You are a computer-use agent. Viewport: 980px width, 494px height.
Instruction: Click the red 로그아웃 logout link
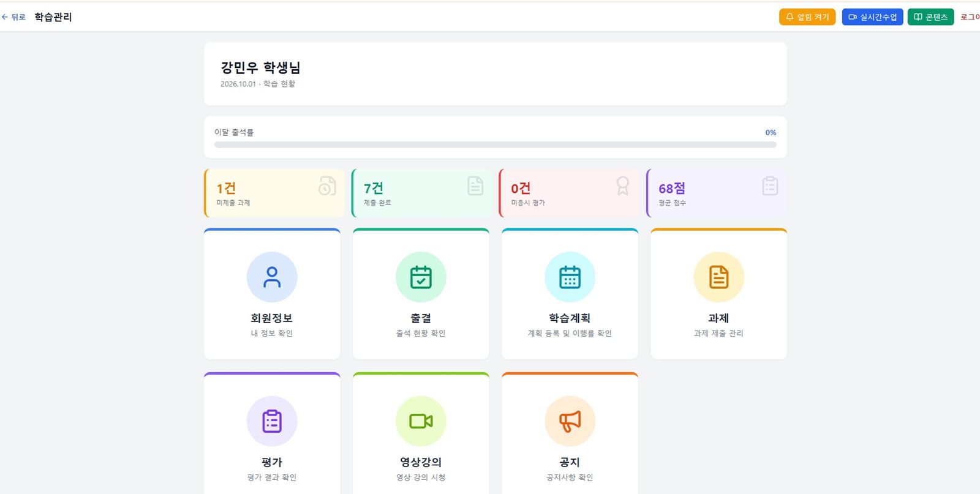pyautogui.click(x=970, y=17)
